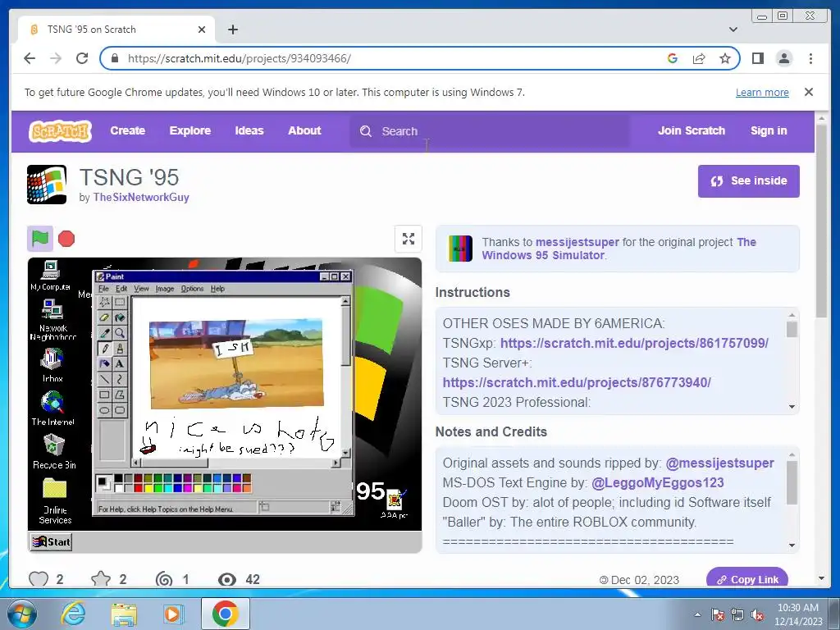Click the Windows 95 Start button
Viewport: 840px width, 630px height.
tap(52, 541)
